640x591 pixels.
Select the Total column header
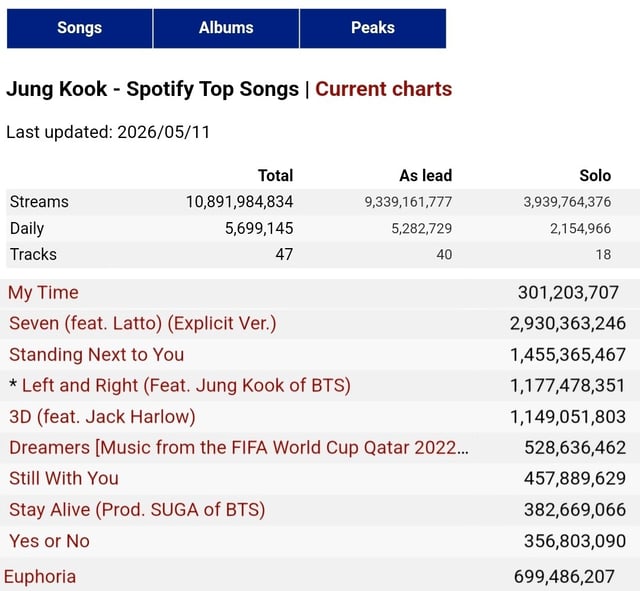click(276, 176)
